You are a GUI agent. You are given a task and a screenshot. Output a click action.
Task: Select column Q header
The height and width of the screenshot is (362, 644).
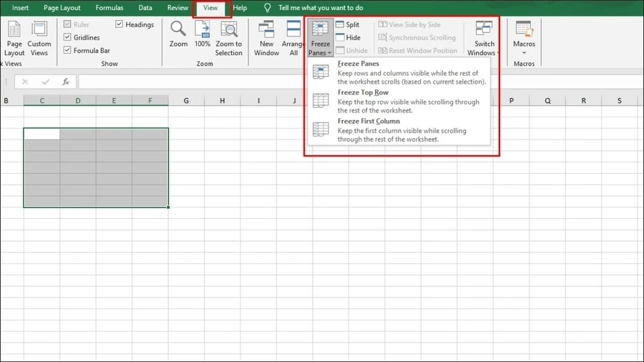click(x=547, y=101)
